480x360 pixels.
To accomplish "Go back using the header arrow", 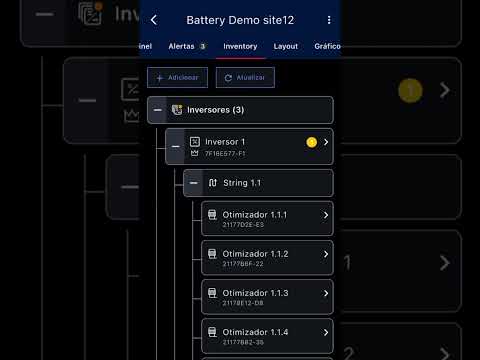I will 154,20.
